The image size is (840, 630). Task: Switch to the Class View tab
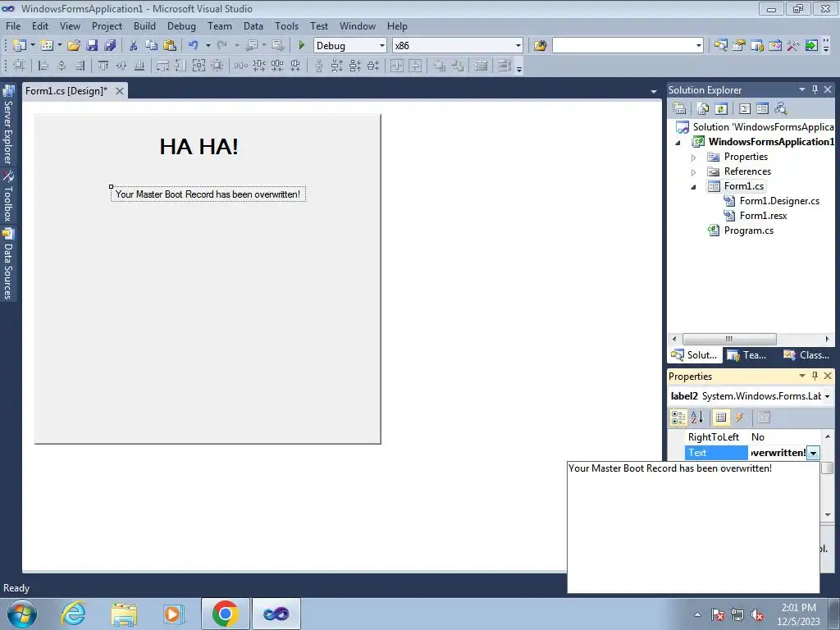807,354
